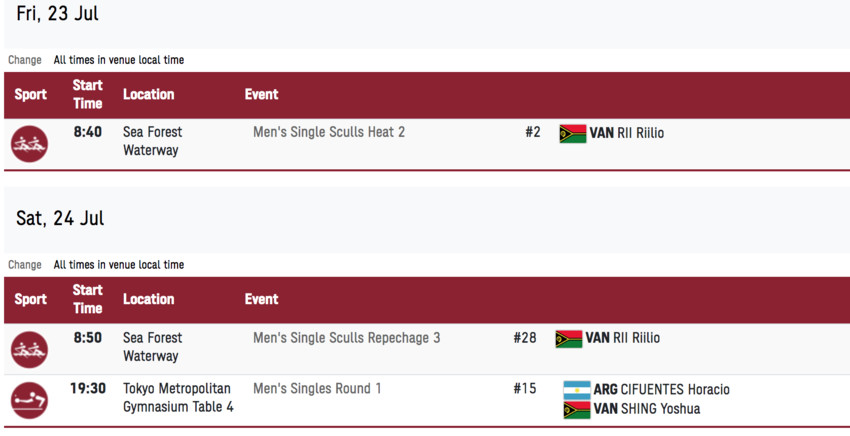The width and height of the screenshot is (850, 436).
Task: Click rowing icon in Fri 23 Jul row
Action: coord(29,144)
